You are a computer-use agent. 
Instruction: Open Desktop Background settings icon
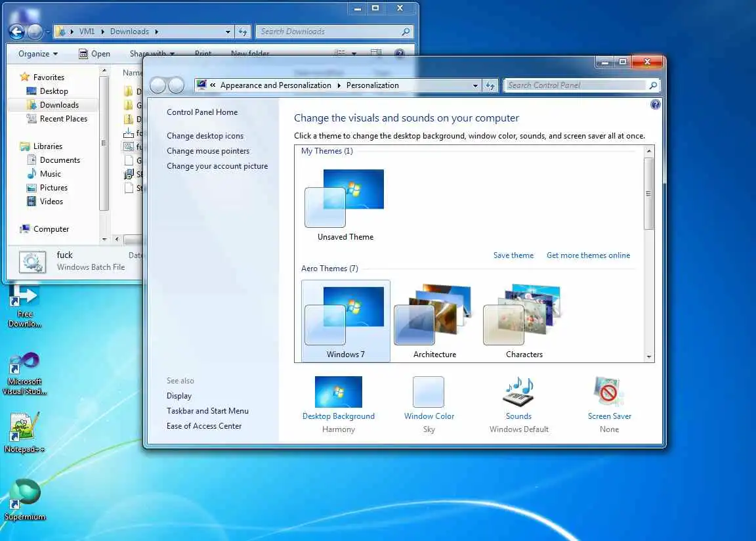pyautogui.click(x=338, y=392)
